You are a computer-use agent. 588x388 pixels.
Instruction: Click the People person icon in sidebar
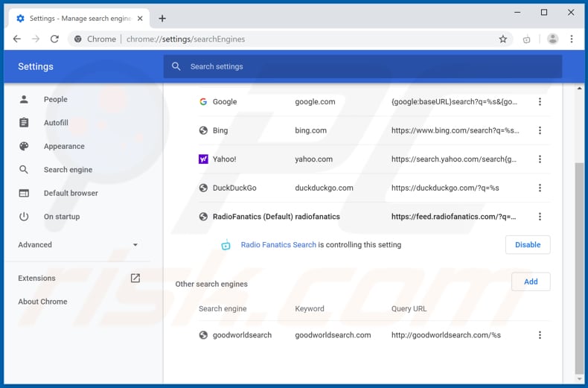(x=24, y=100)
